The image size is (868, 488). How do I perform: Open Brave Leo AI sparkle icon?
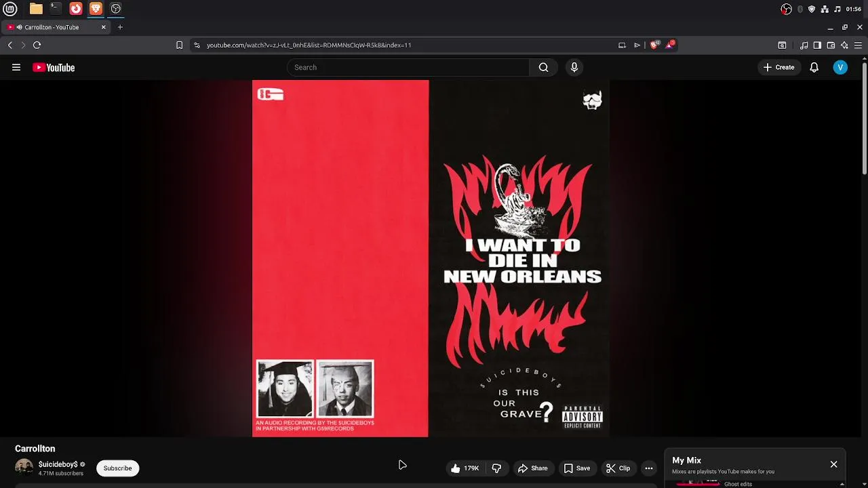[844, 45]
